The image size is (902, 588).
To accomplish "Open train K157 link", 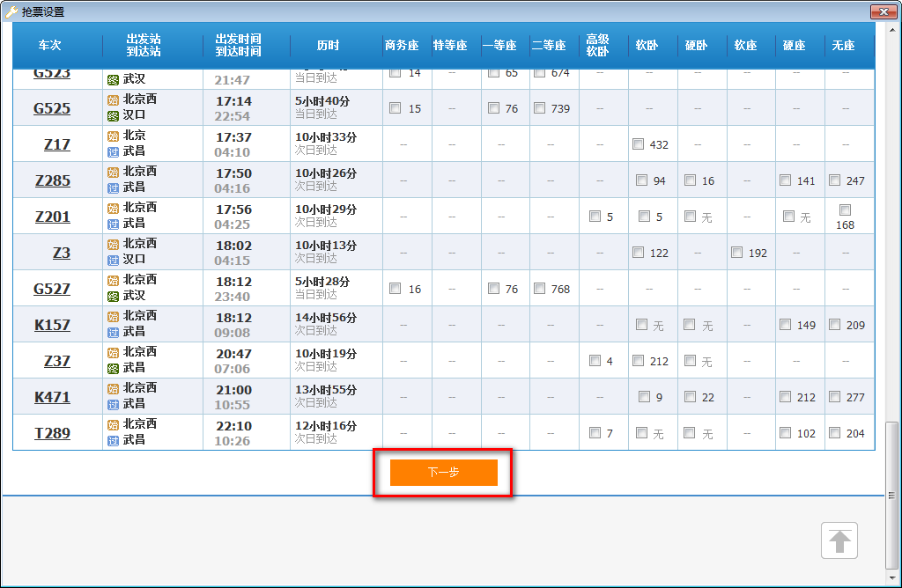I will coord(52,325).
